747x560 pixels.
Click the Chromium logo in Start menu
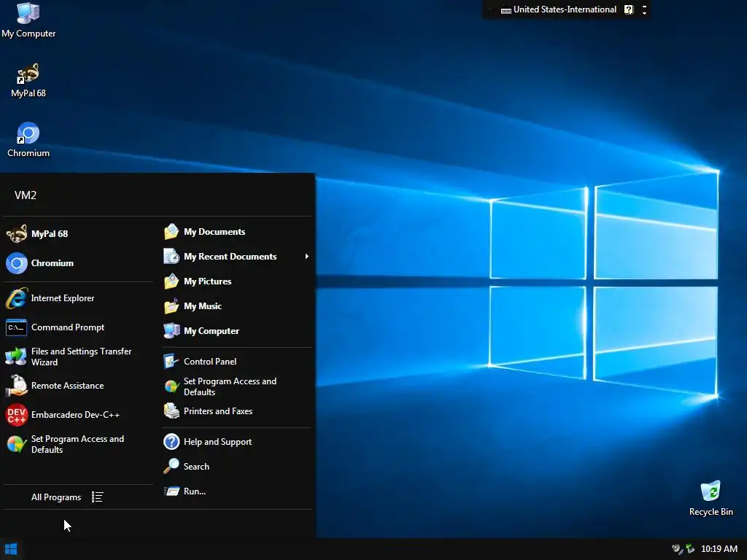tap(17, 263)
